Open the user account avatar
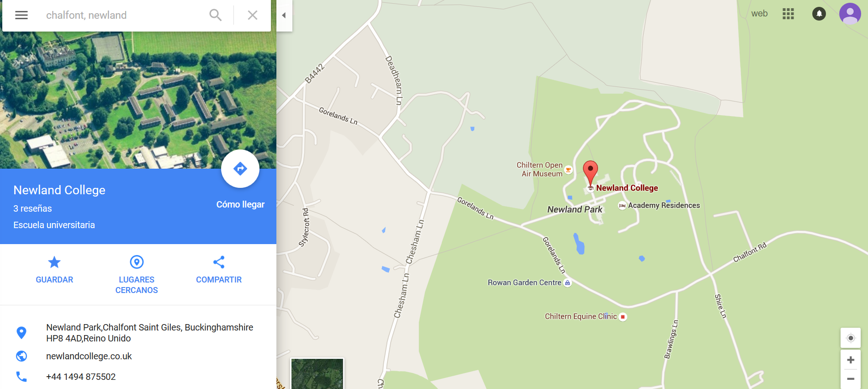Screen dimensions: 868x389 (x=850, y=14)
